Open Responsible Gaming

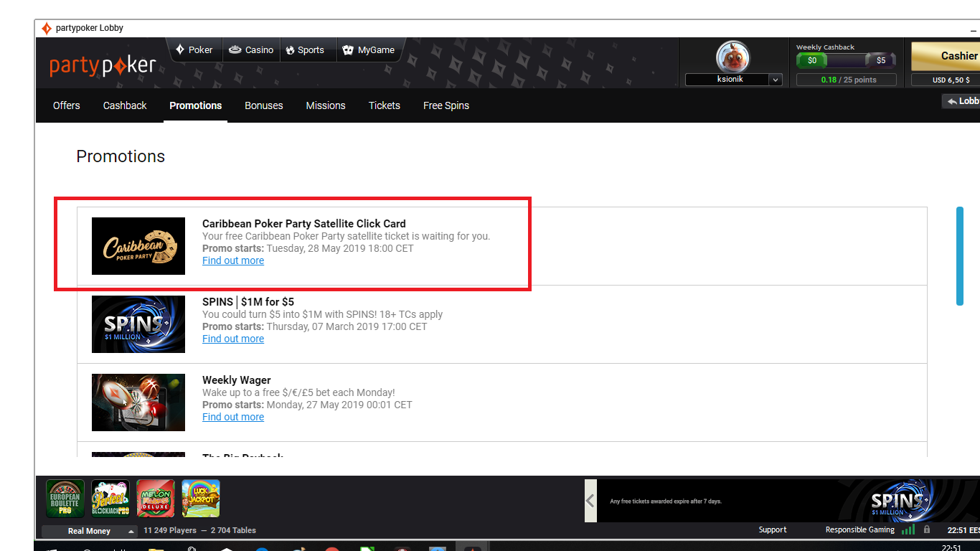pyautogui.click(x=860, y=530)
